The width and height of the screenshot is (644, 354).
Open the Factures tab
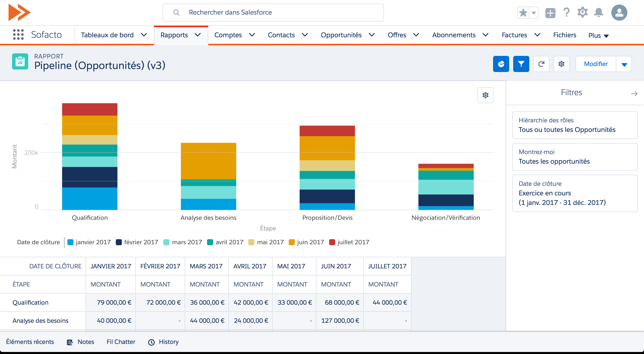(x=514, y=35)
